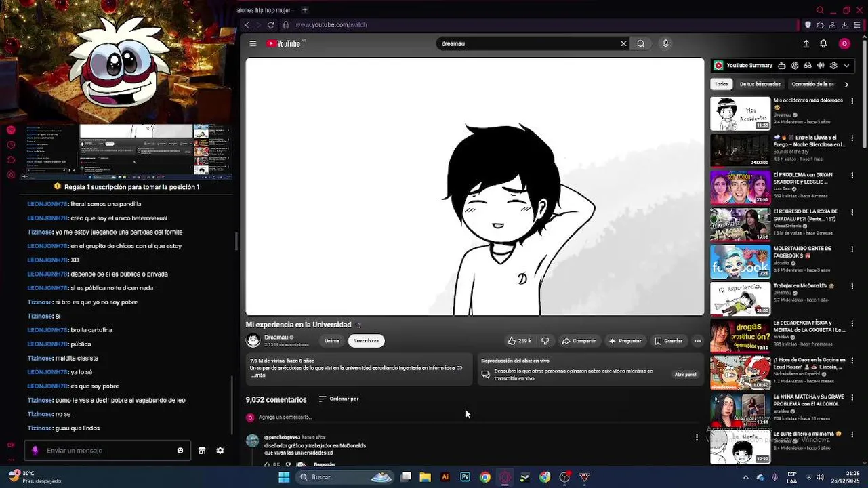Image resolution: width=868 pixels, height=488 pixels.
Task: Open the video title 'Mi experiencia en la Universidad'
Action: click(298, 325)
